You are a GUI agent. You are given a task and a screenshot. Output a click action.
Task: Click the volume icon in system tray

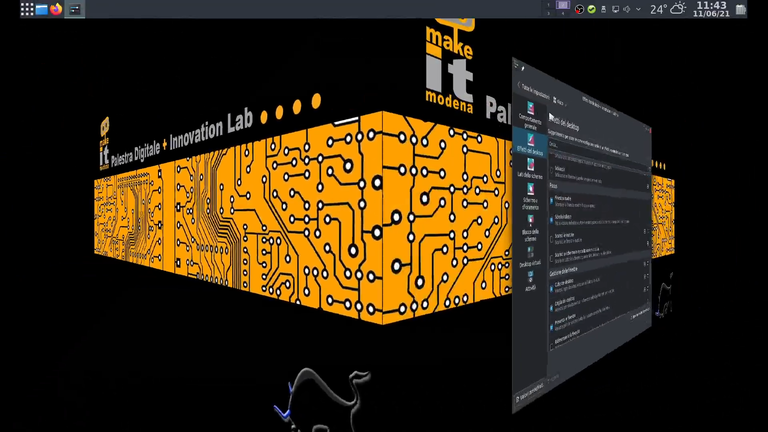[x=627, y=9]
